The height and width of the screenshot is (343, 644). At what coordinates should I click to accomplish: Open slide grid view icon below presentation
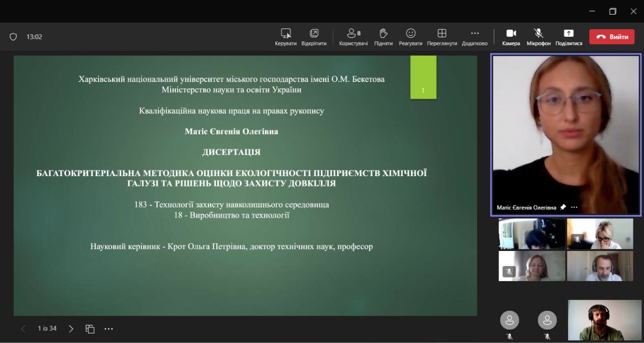click(90, 329)
